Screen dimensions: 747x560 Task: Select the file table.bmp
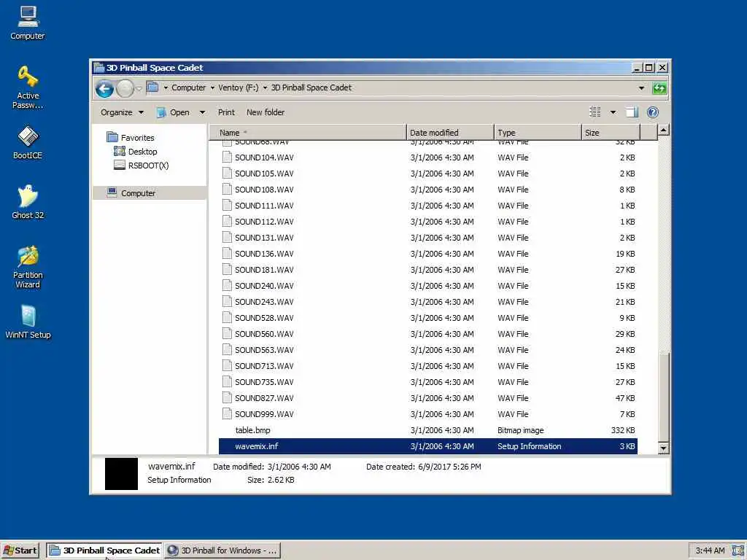pyautogui.click(x=252, y=430)
